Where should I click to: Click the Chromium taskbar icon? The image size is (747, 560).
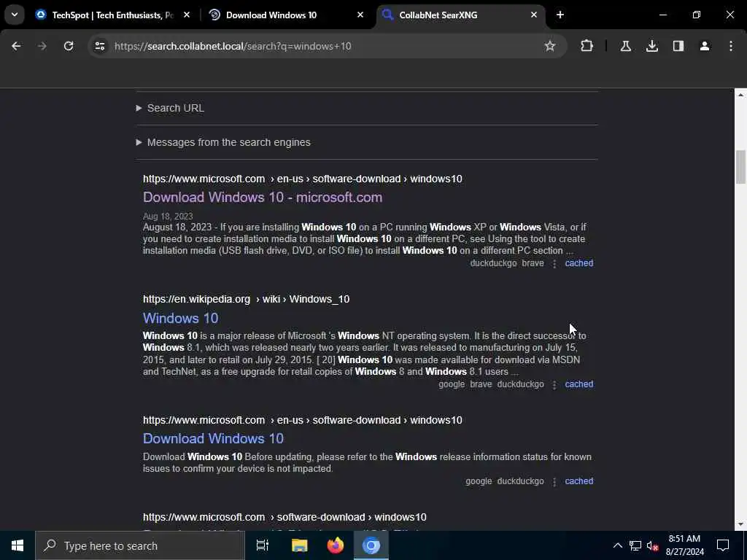[x=371, y=545]
